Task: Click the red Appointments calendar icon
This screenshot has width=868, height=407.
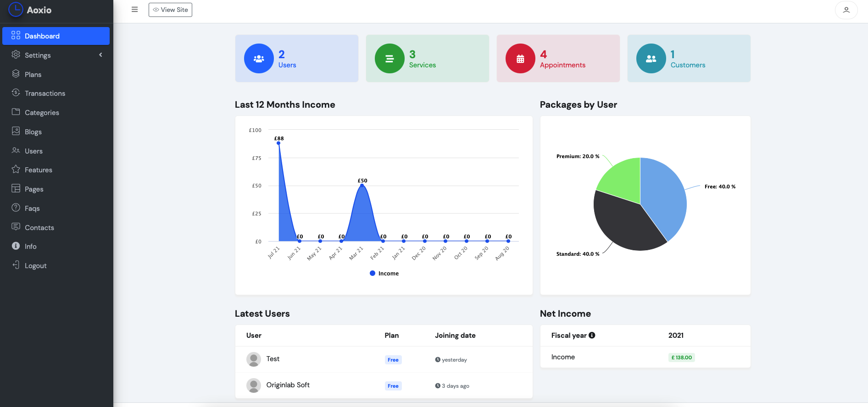Action: pos(520,59)
